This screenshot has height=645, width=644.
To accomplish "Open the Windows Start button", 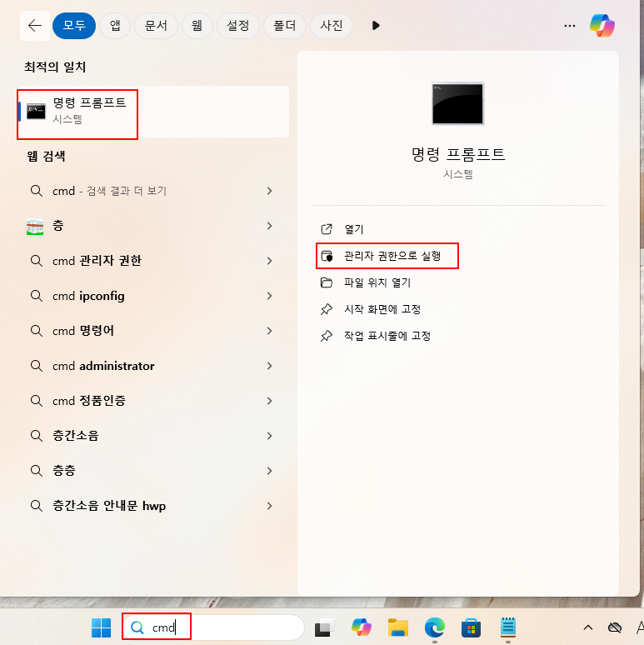I will pos(101,627).
